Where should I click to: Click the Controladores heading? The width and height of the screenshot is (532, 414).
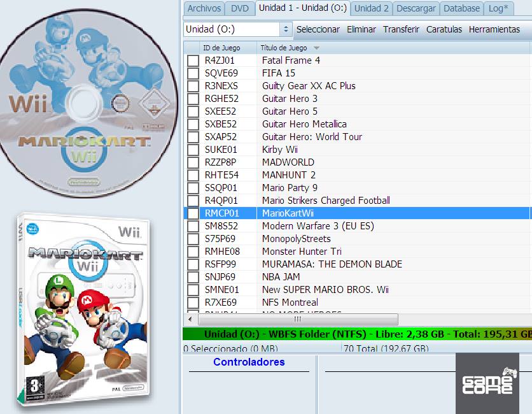pyautogui.click(x=249, y=362)
